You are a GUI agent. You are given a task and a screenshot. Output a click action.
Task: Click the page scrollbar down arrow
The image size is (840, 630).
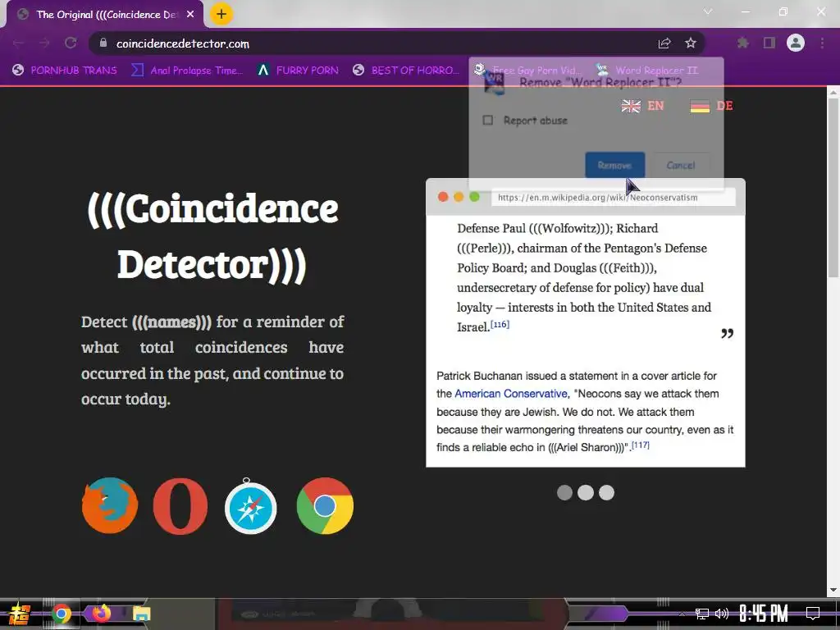coord(833,591)
